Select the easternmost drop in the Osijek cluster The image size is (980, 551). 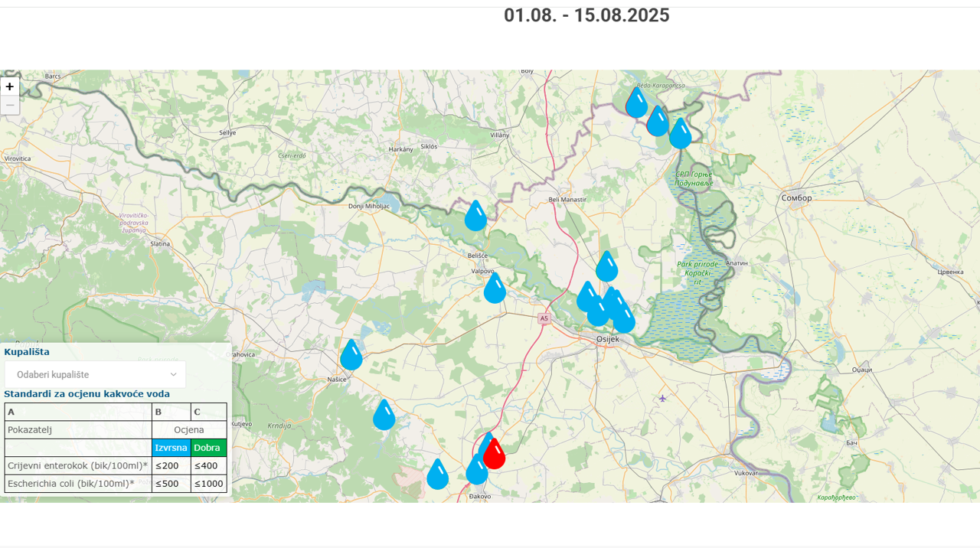point(625,318)
